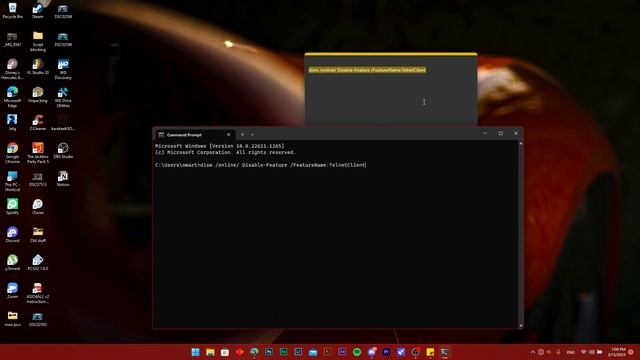Select the Microsoft Edge desktop icon
The height and width of the screenshot is (360, 640).
pos(12,97)
